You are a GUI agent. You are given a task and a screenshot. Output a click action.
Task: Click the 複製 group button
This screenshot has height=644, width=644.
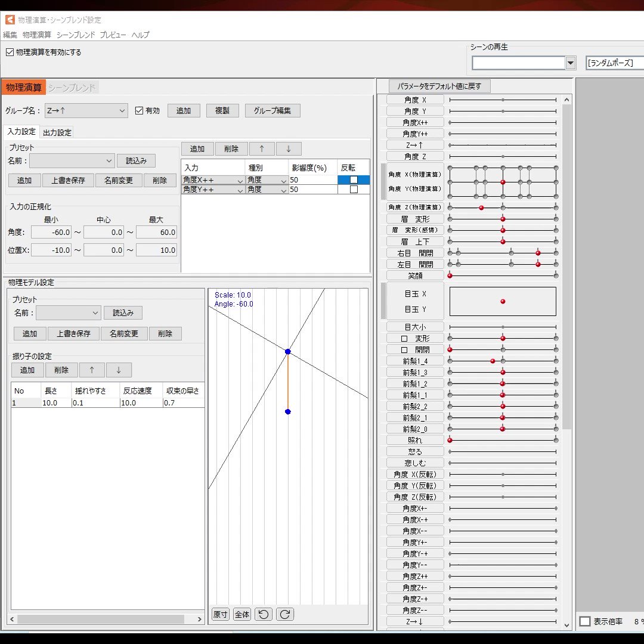[222, 110]
